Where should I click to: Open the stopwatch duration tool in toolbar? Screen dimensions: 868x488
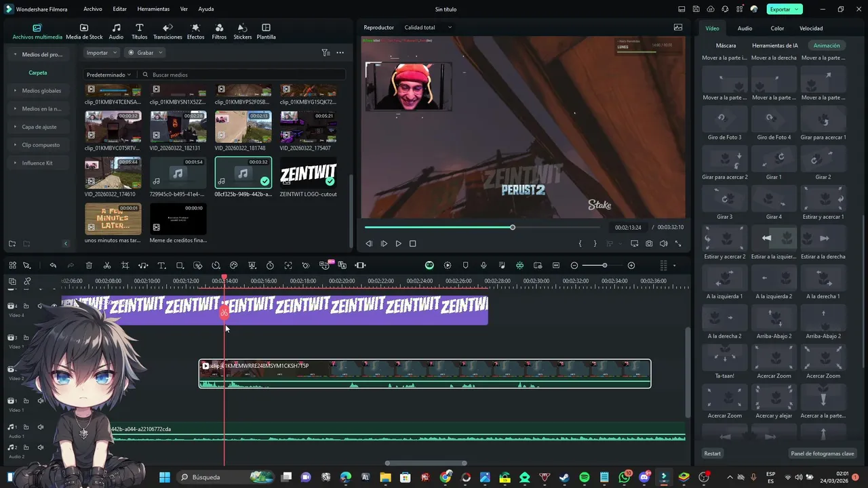(270, 266)
